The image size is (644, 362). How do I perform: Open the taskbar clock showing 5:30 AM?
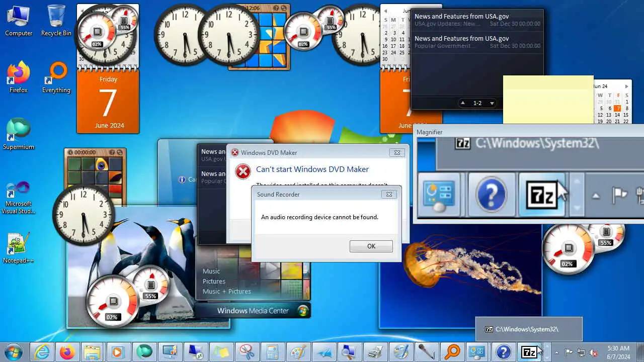[x=618, y=348]
